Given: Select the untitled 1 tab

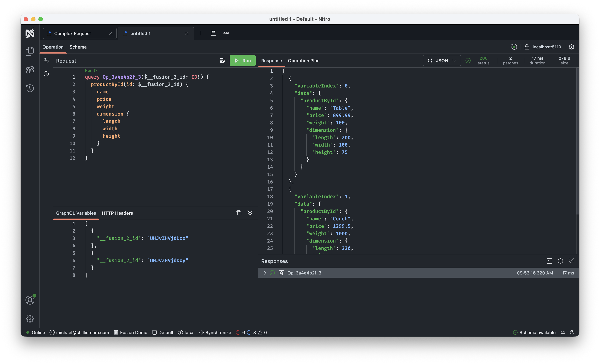Looking at the screenshot, I should [156, 33].
